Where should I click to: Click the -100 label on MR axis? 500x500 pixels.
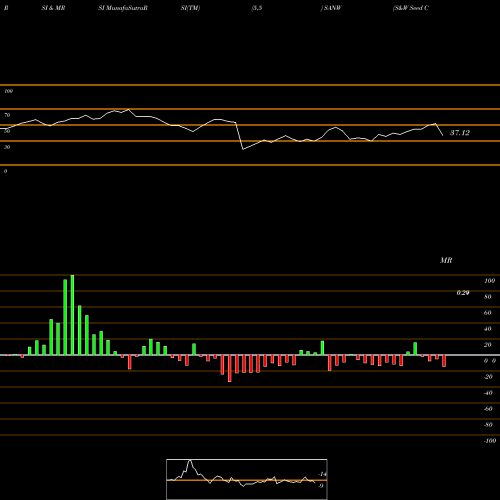click(490, 441)
